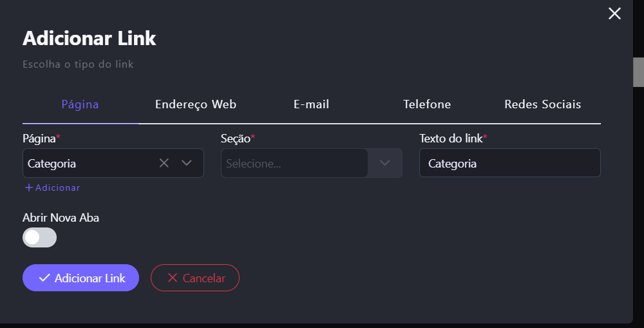Switch to the E-mail tab
This screenshot has width=644, height=328.
point(312,104)
